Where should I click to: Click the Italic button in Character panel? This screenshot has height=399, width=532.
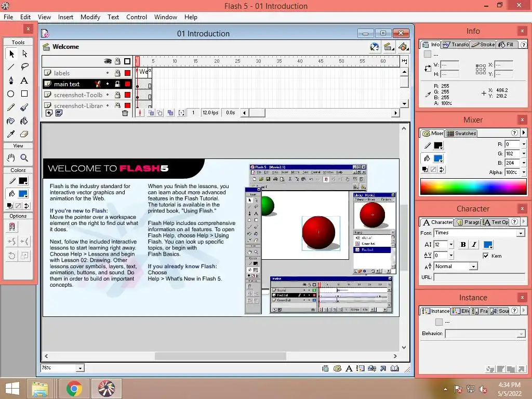pos(474,245)
